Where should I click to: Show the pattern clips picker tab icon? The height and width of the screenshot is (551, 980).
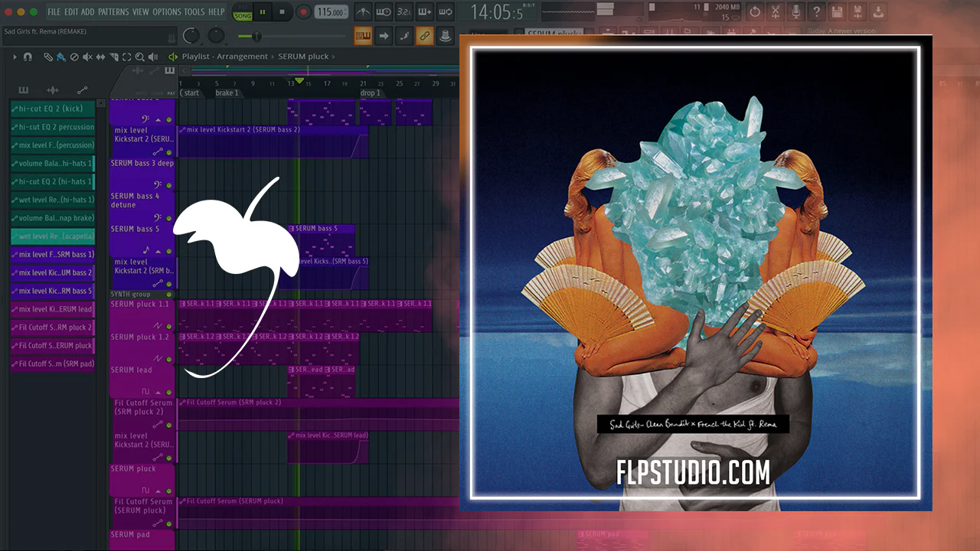tap(24, 90)
